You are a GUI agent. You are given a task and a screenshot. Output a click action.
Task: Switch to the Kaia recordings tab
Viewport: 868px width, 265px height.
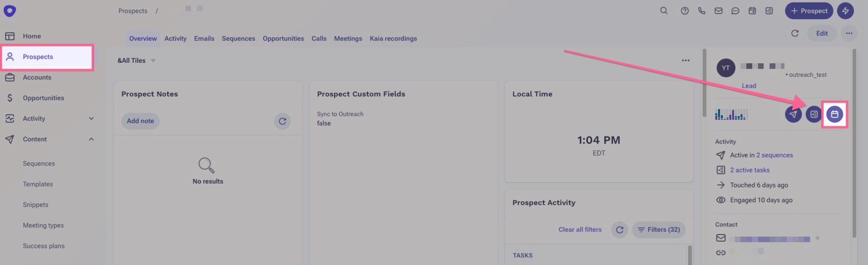click(393, 38)
